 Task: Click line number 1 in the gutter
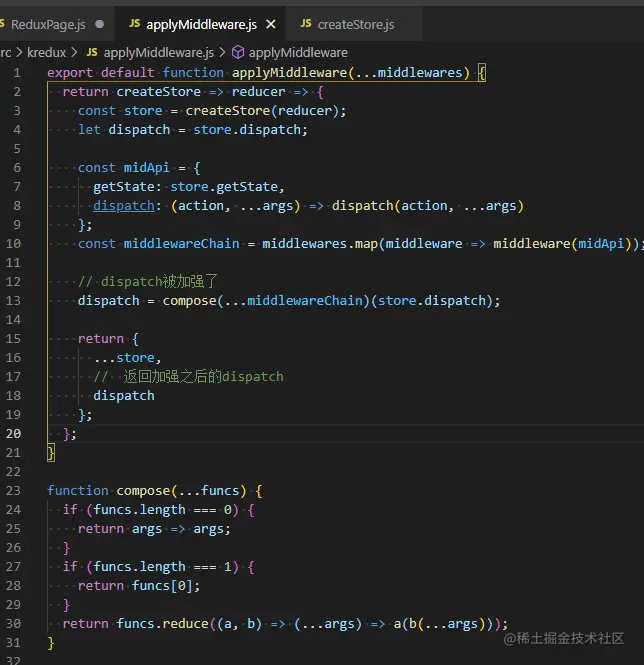pyautogui.click(x=17, y=73)
